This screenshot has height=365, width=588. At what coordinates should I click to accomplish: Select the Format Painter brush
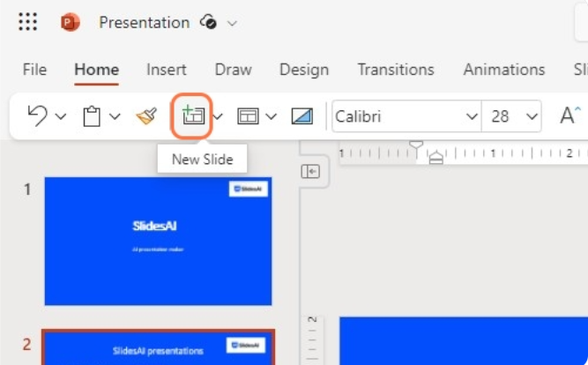pyautogui.click(x=146, y=115)
